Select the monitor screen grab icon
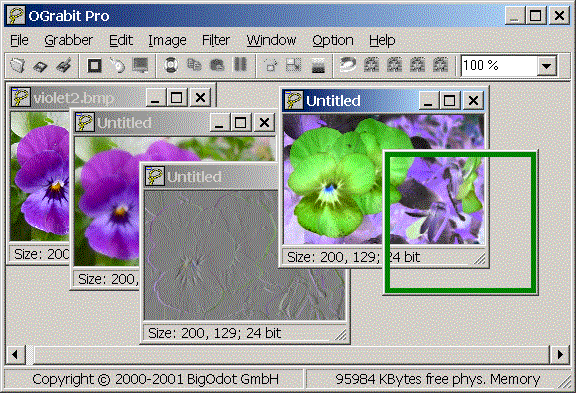 pos(140,65)
